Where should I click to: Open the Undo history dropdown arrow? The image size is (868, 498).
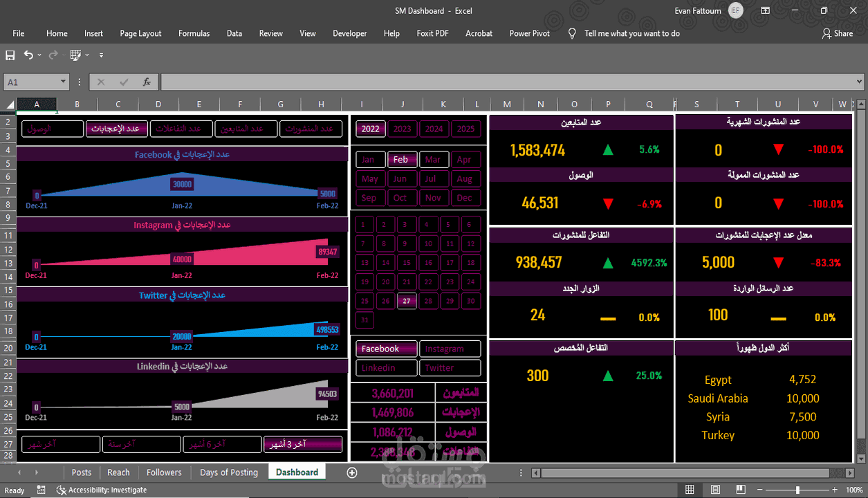tap(39, 55)
